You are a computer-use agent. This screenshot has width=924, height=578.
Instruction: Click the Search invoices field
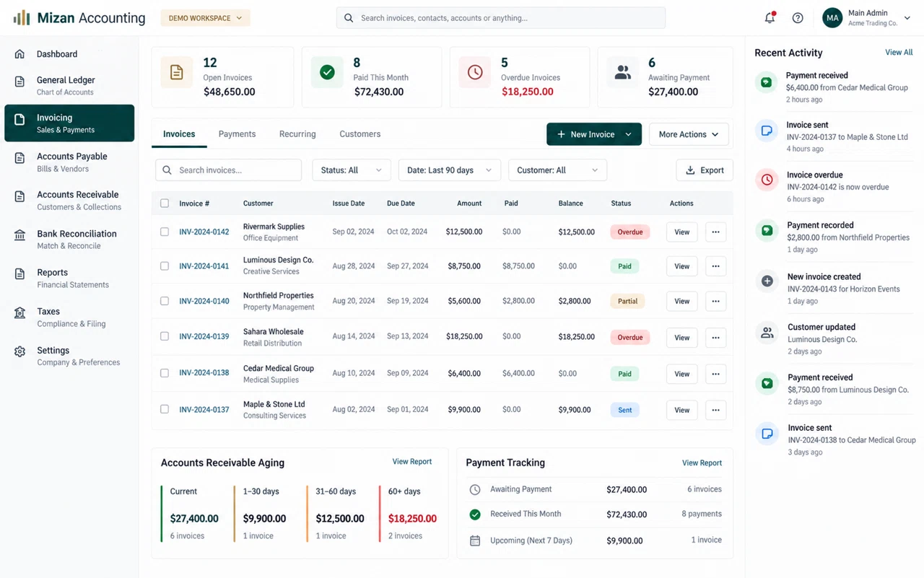[x=228, y=170]
